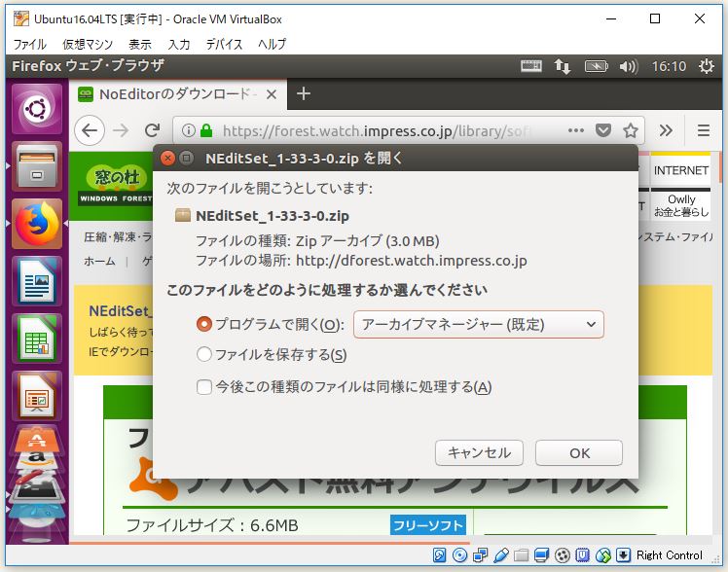Click 16:10 clock in top panel
The image size is (728, 572).
(x=669, y=66)
